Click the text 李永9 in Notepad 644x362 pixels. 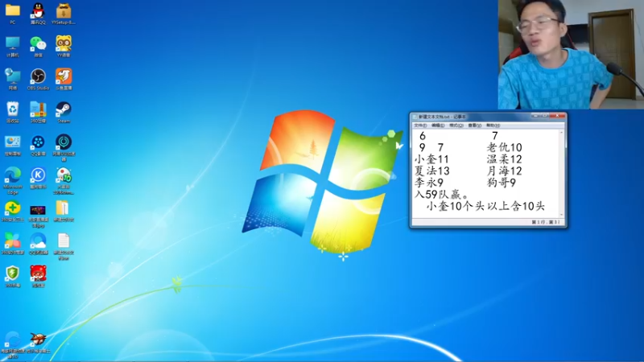click(x=429, y=183)
